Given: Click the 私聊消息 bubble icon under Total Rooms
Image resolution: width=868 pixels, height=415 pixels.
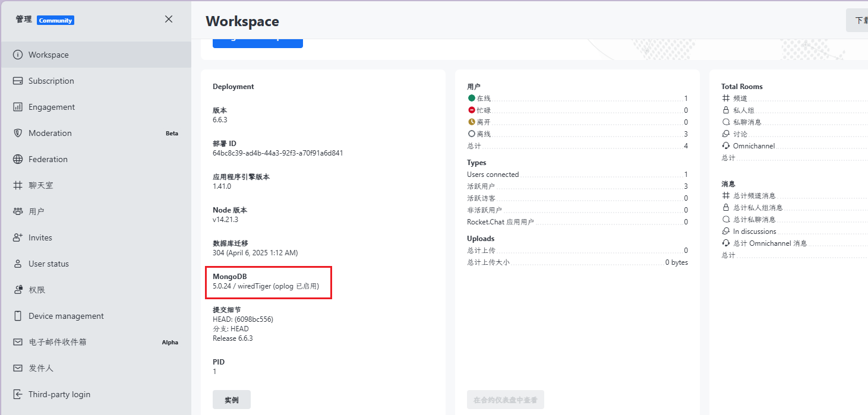Looking at the screenshot, I should pyautogui.click(x=725, y=122).
